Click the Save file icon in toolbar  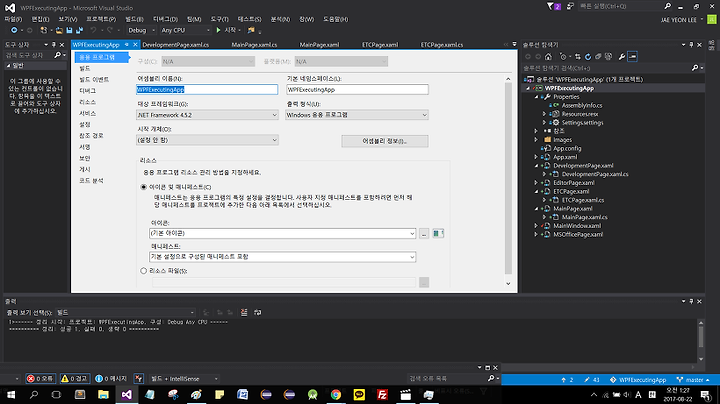69,30
